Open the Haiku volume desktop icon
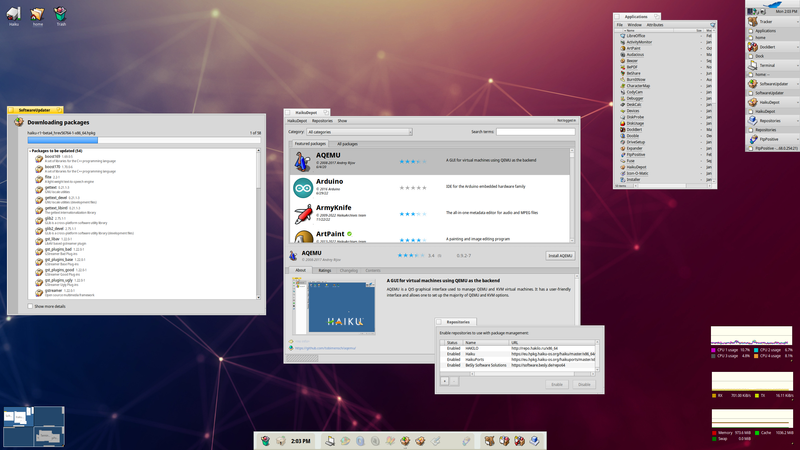Image resolution: width=800 pixels, height=450 pixels. coord(14,13)
